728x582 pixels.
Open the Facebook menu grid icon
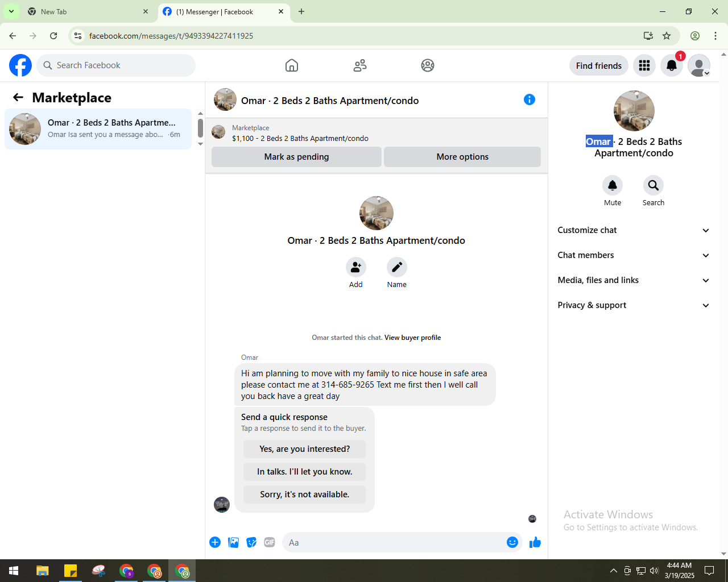644,65
